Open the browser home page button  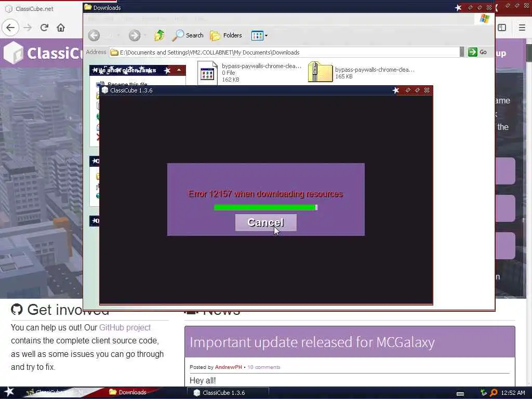click(61, 28)
